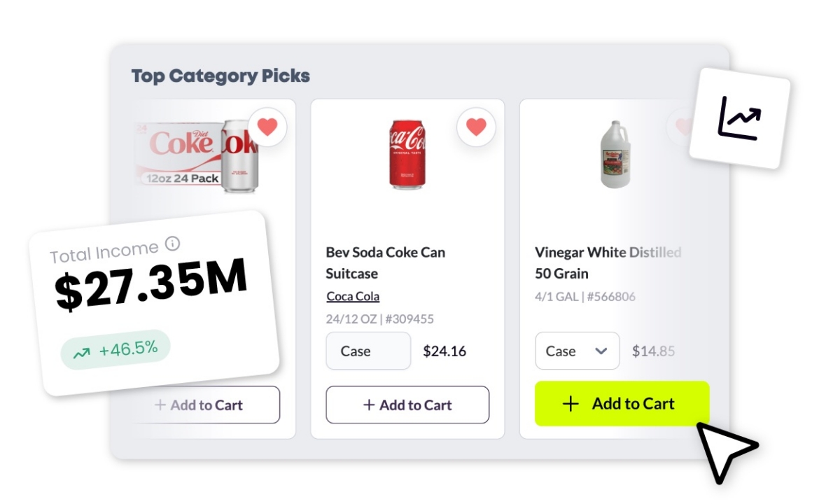Open the Coca Cola brand link
Viewport: 840px width, 504px height.
(353, 296)
